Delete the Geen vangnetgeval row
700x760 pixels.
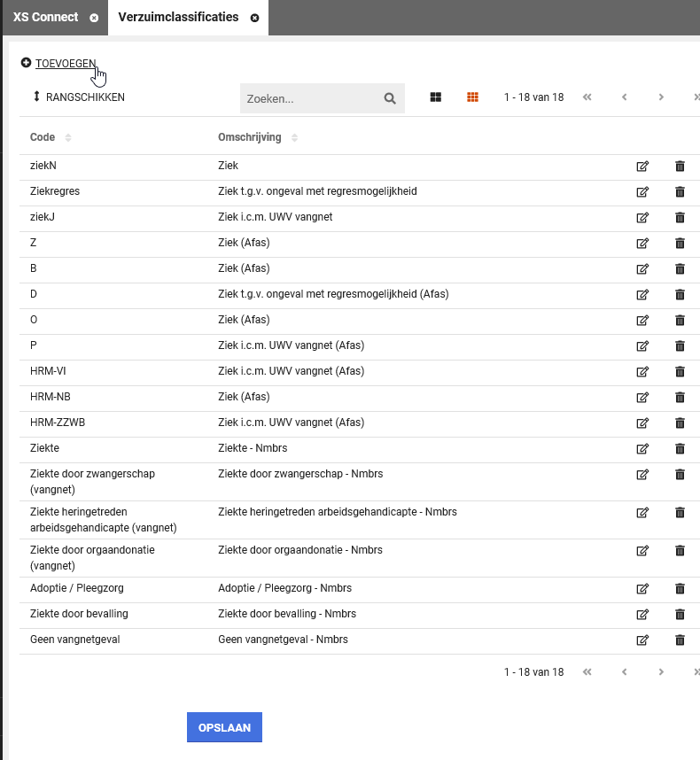tap(680, 640)
